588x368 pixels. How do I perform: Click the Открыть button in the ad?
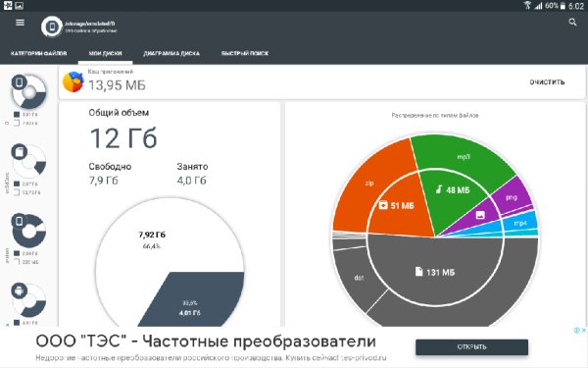tap(471, 347)
